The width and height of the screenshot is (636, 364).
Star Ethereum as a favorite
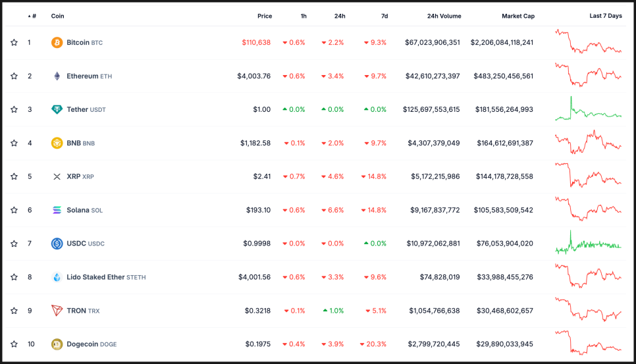[14, 76]
